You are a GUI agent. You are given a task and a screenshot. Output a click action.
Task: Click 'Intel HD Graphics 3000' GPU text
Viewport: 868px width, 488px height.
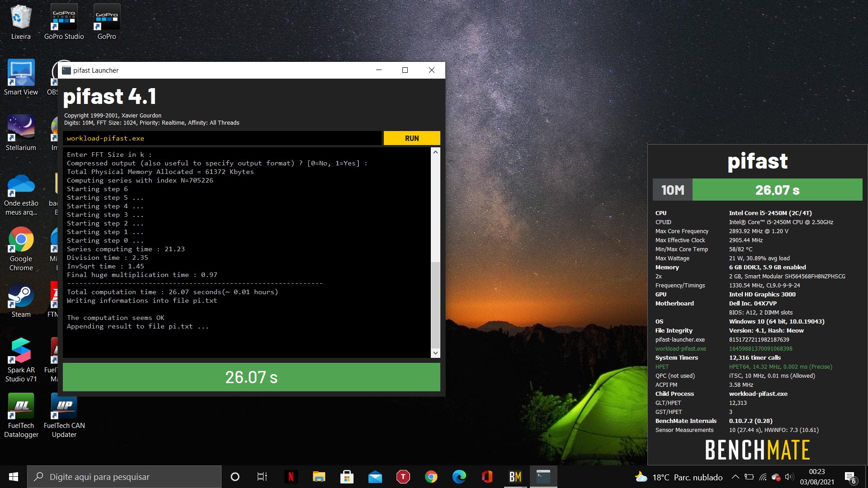pos(762,294)
